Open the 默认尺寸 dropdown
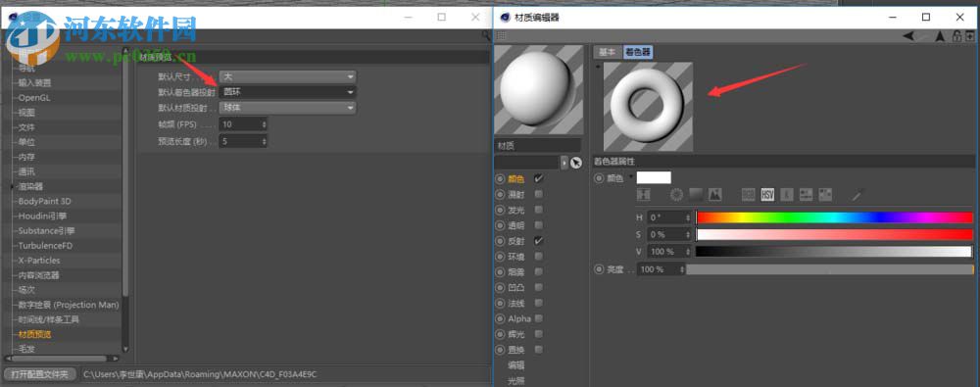980x387 pixels. (x=287, y=76)
